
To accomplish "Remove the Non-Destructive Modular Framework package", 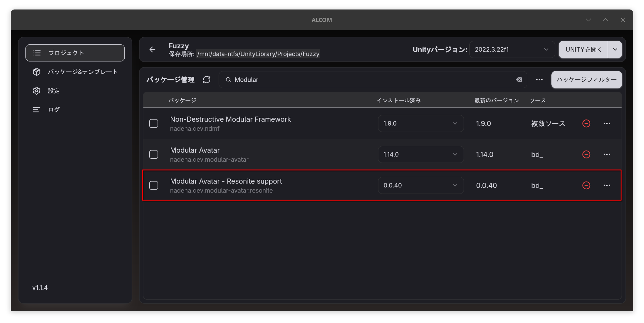I will [x=586, y=123].
